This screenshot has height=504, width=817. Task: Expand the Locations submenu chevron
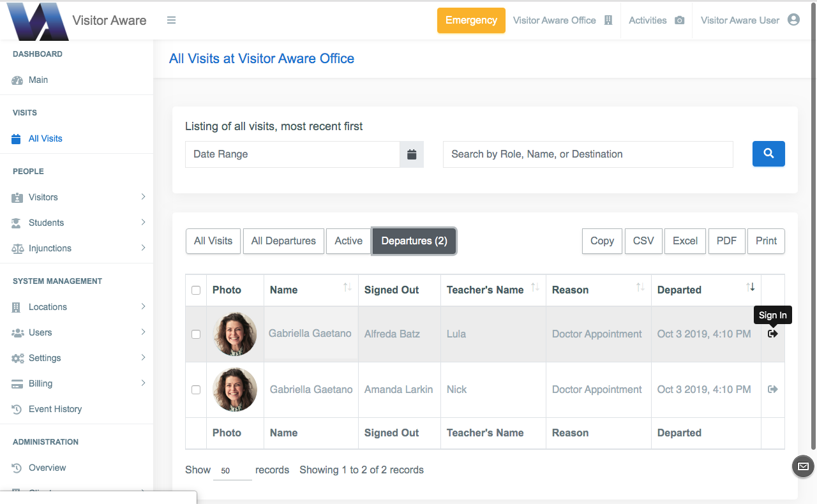pos(143,307)
